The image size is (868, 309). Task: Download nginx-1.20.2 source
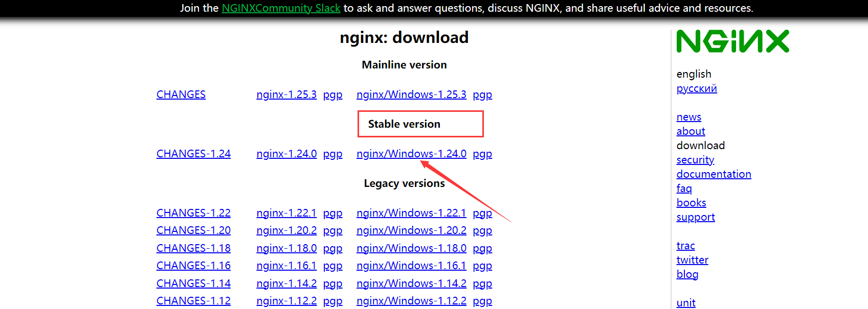click(x=286, y=230)
